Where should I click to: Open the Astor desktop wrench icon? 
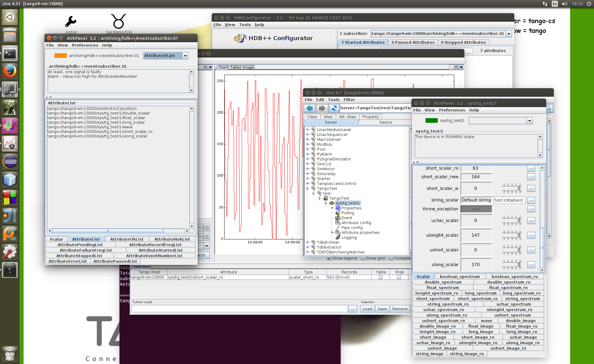71,22
